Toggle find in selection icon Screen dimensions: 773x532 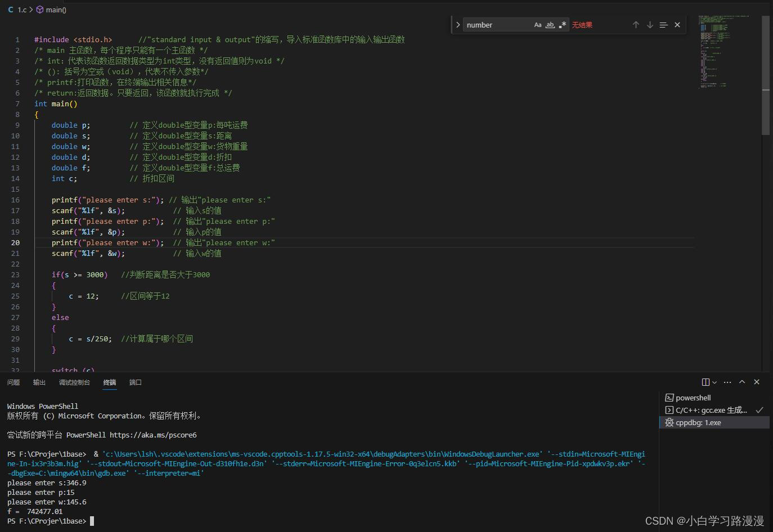click(663, 25)
